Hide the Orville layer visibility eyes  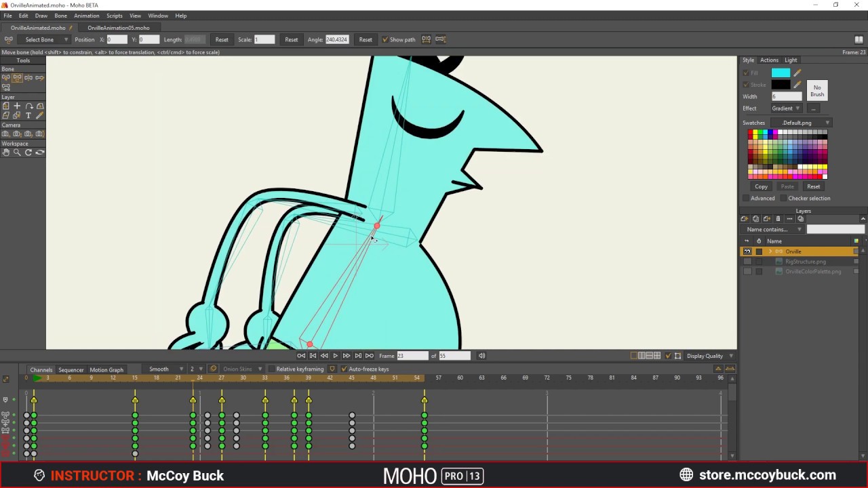[x=747, y=251]
